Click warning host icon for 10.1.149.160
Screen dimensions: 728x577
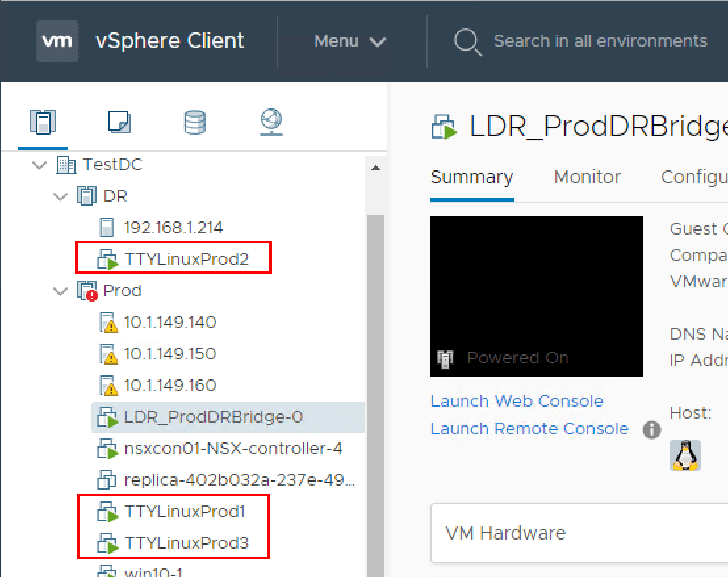tap(108, 386)
